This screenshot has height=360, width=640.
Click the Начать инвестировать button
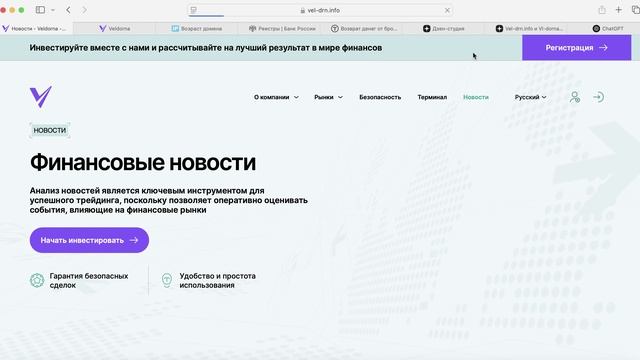click(89, 240)
